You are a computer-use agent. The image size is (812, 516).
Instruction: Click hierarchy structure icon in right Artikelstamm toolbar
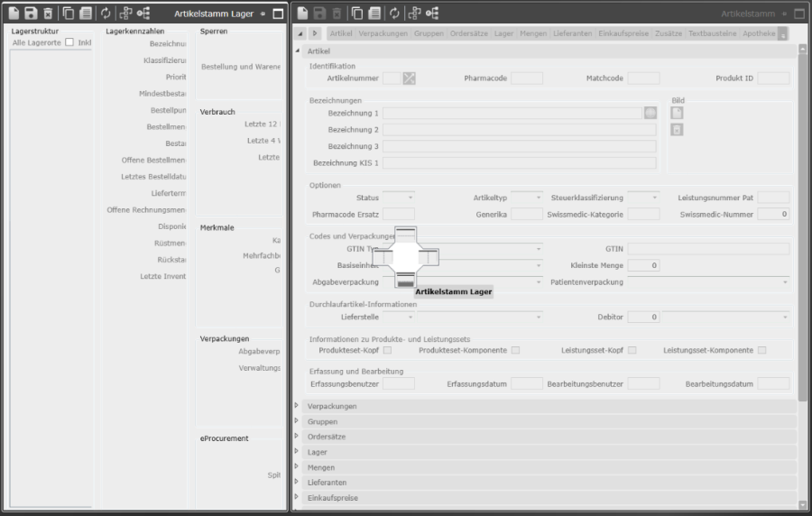pos(414,14)
